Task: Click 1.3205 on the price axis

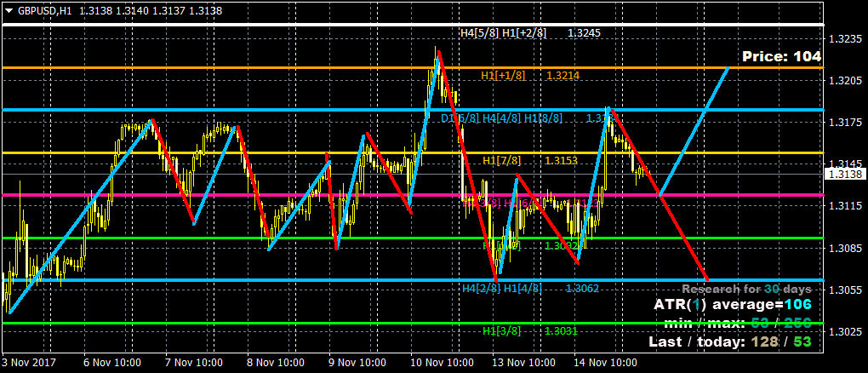Action: click(x=844, y=81)
